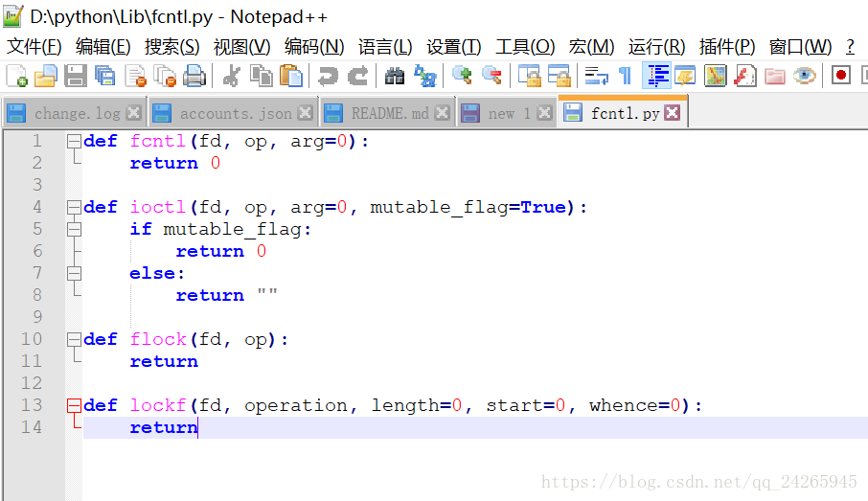868x501 pixels.
Task: Switch to the README.md tab
Action: tap(390, 113)
